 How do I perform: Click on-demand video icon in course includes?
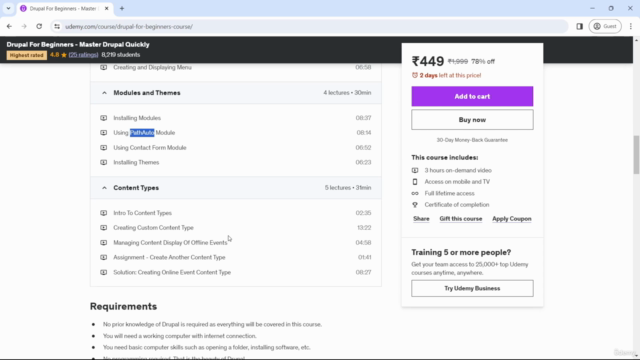pyautogui.click(x=415, y=171)
